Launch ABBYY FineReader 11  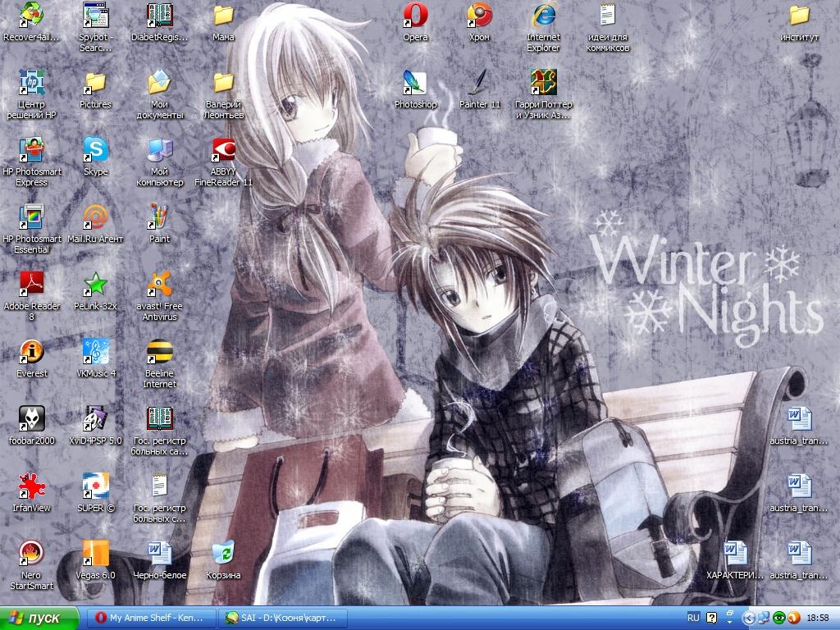pyautogui.click(x=223, y=162)
